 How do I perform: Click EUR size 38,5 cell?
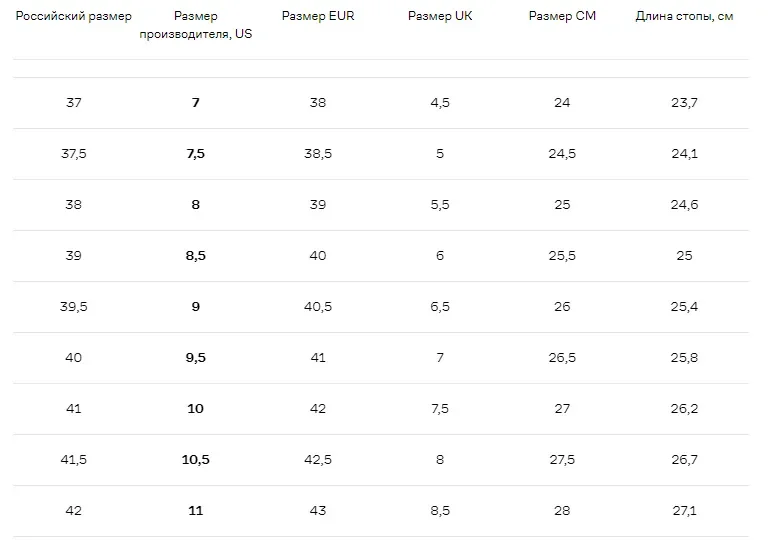(x=318, y=154)
